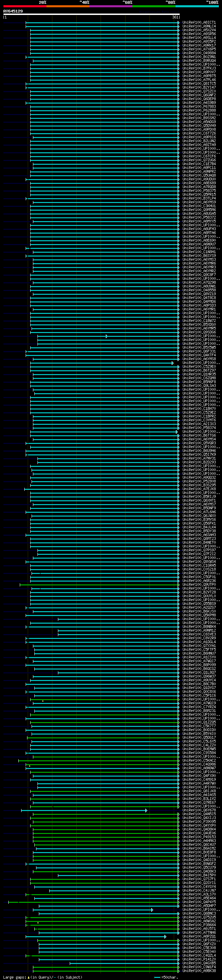
Task: Select the UniRef100_A4S9B9 label
Action: 199,103
